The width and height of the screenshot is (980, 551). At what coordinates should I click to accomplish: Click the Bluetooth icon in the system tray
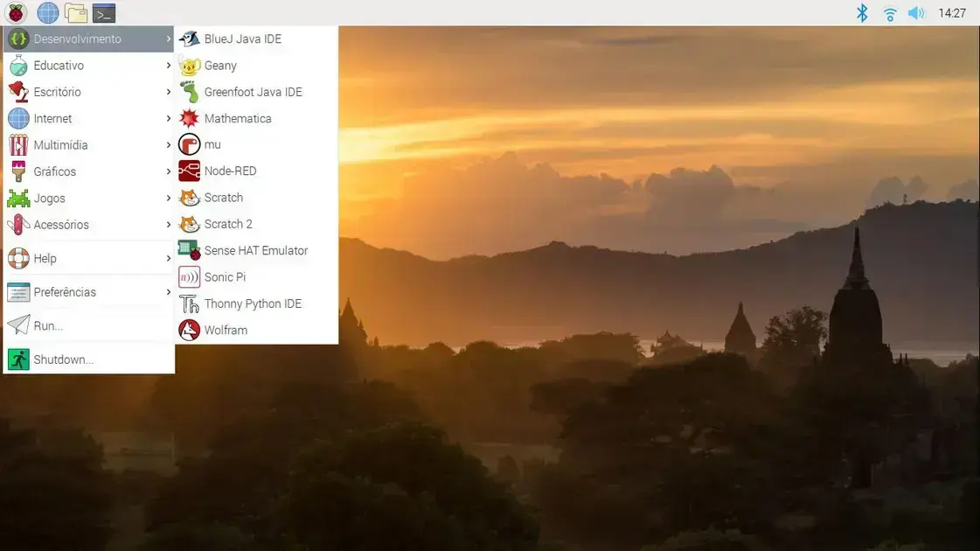tap(862, 12)
